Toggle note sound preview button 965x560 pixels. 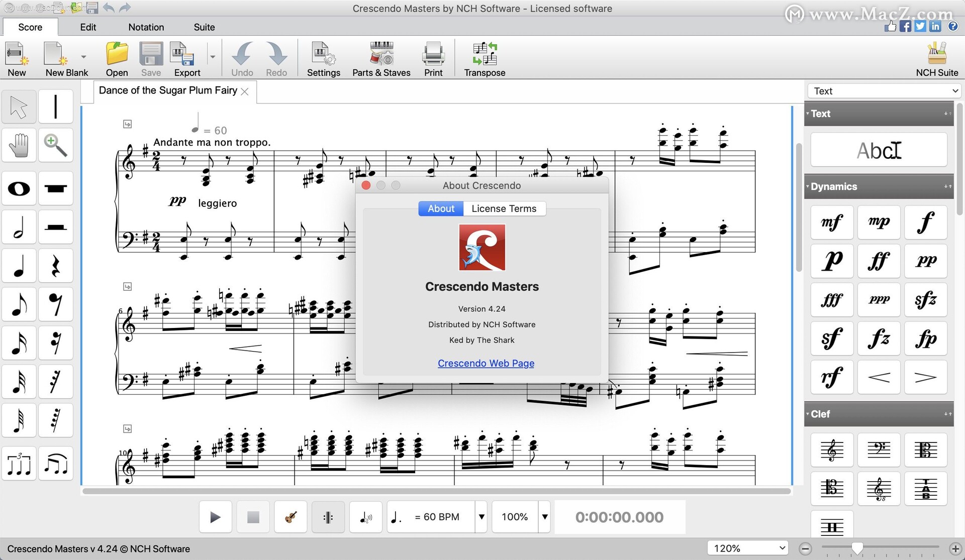pyautogui.click(x=366, y=517)
